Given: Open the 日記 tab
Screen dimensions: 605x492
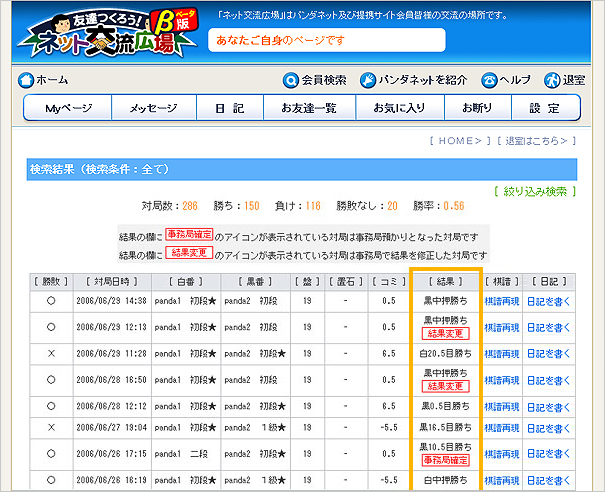Looking at the screenshot, I should (227, 108).
